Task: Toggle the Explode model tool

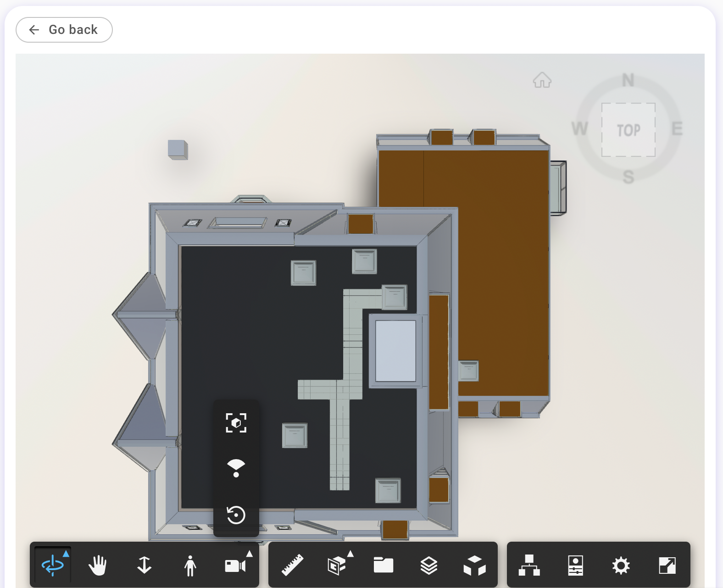Action: pos(474,565)
